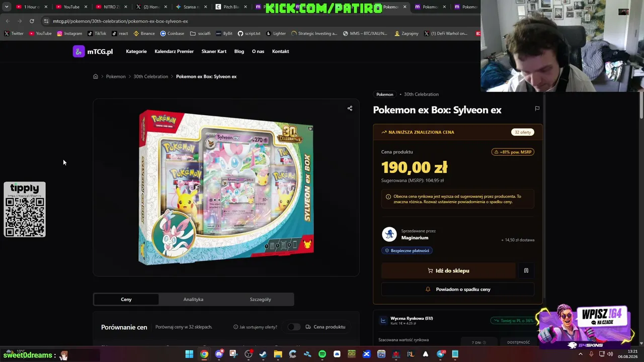Open the home icon breadcrumb

[96, 76]
